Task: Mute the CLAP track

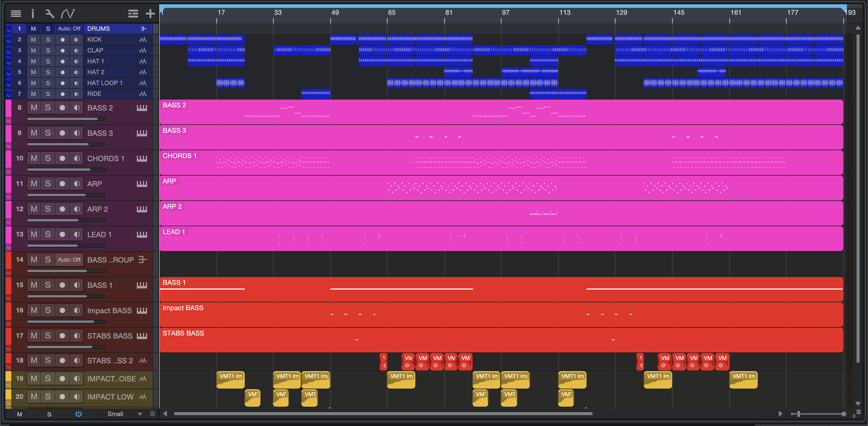Action: point(33,50)
